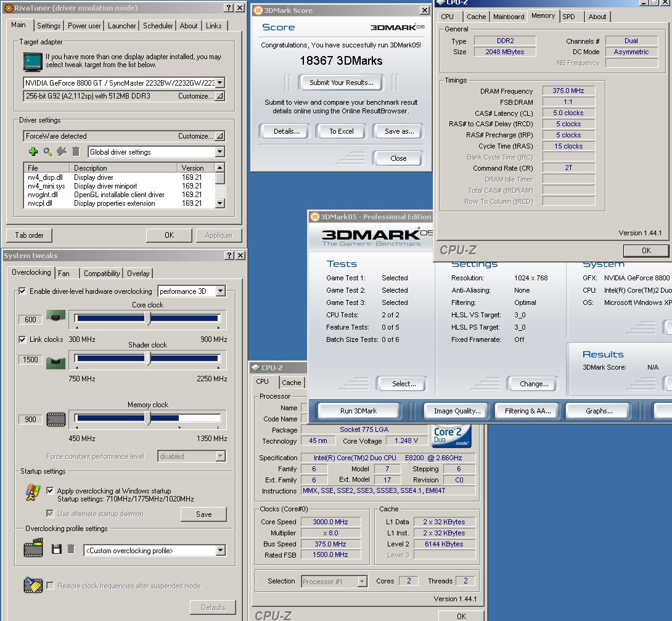This screenshot has height=621, width=672.
Task: Toggle the Link clocks checkbox
Action: click(22, 339)
